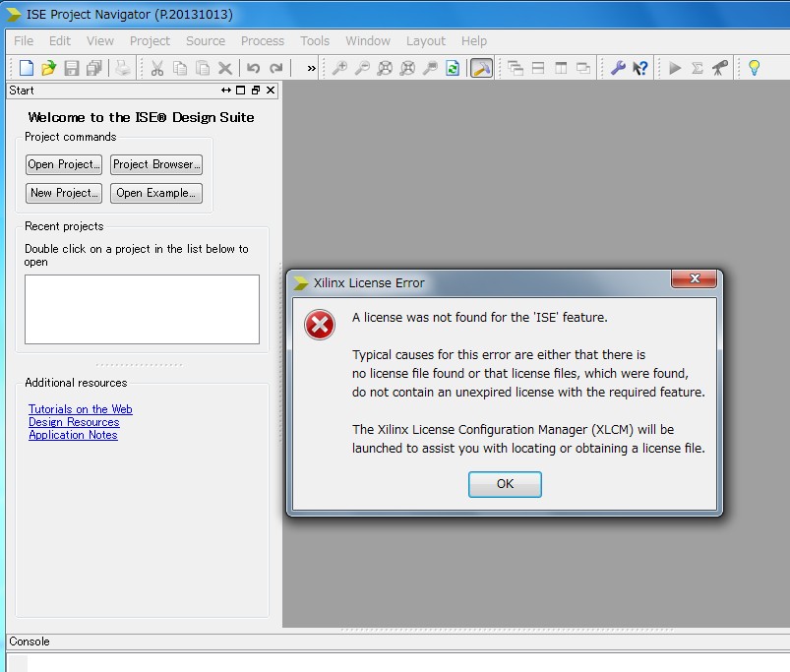Screen dimensions: 790x672
Task: Click the light bulb tips icon
Action: (755, 68)
